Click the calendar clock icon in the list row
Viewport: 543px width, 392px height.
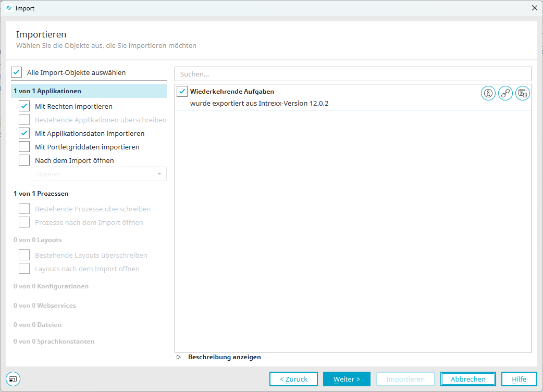coord(523,94)
